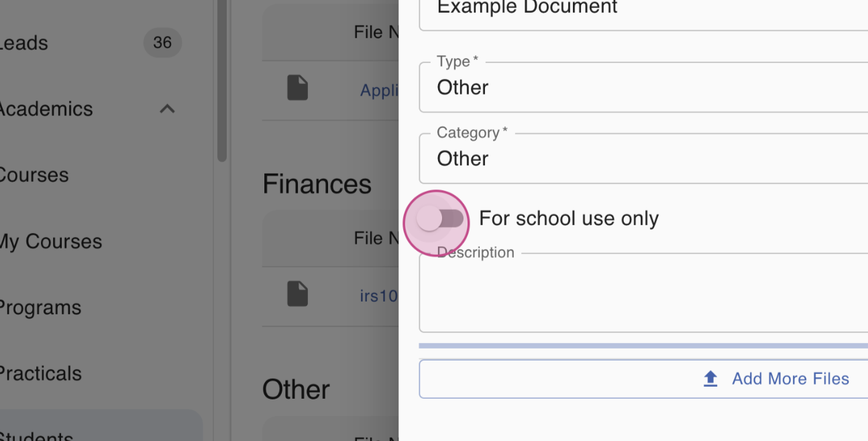Click the upload progress bar
868x441 pixels.
[x=643, y=346]
